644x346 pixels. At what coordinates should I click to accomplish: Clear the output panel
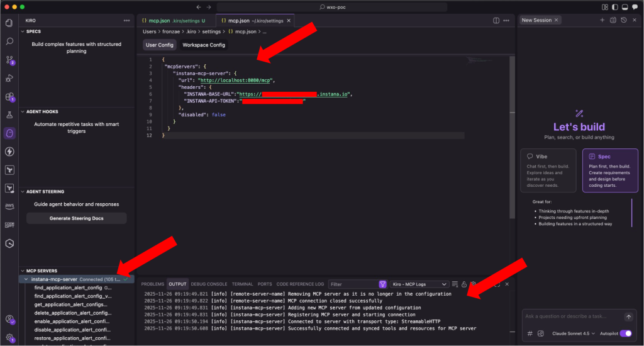point(455,284)
